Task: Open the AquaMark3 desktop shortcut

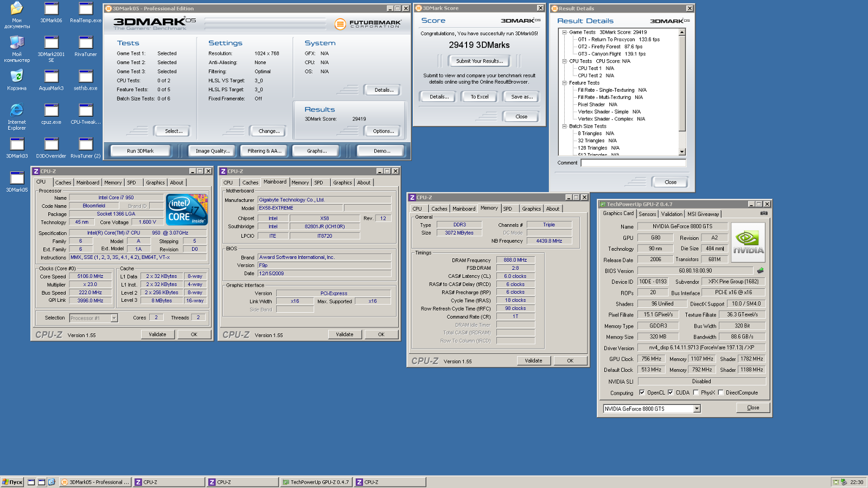Action: [51, 80]
